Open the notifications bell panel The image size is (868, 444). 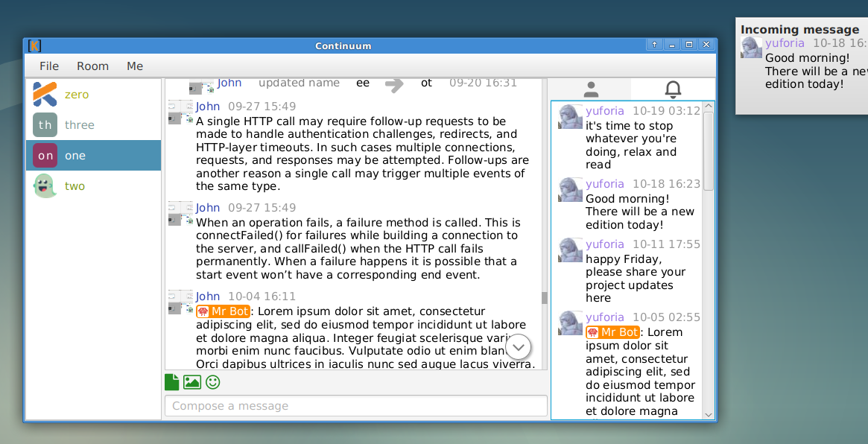coord(672,89)
